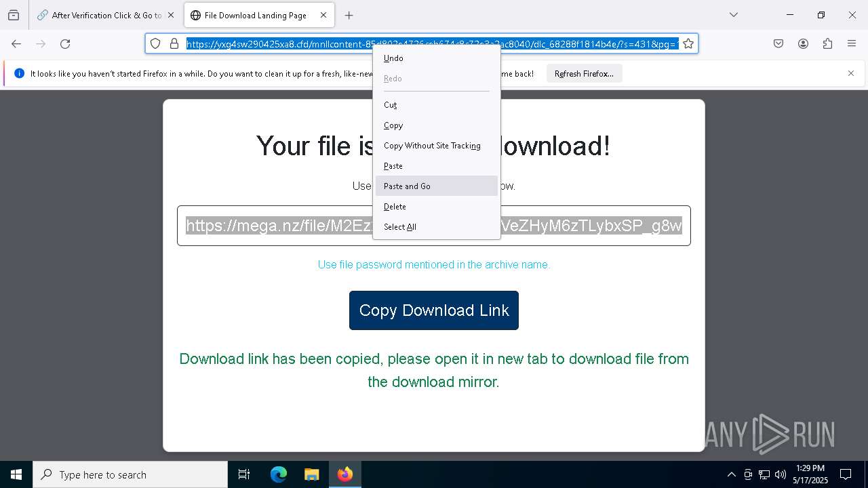Open the clock showing 1:29 PM
The height and width of the screenshot is (488, 868).
pos(810,474)
